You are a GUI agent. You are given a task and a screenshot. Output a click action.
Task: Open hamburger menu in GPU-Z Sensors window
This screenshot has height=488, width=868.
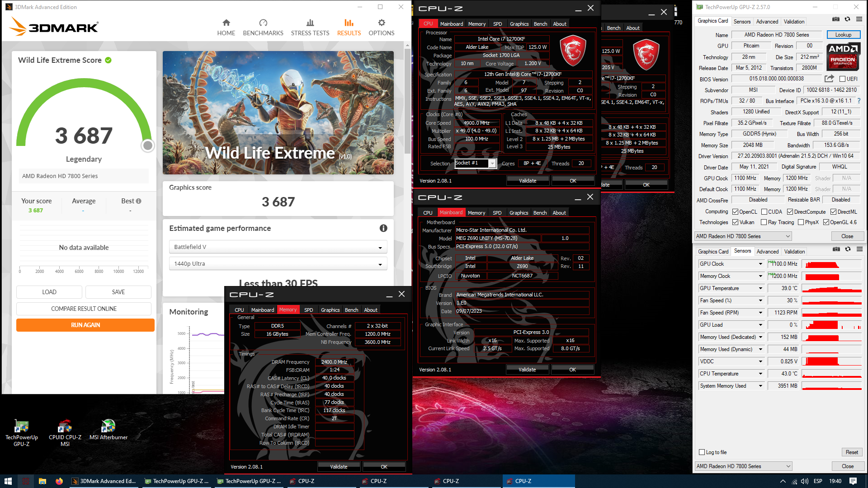[859, 249]
